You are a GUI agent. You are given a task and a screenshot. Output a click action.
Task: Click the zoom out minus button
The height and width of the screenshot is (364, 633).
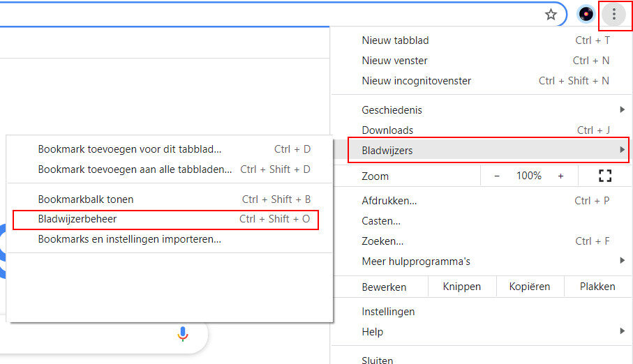click(x=497, y=176)
